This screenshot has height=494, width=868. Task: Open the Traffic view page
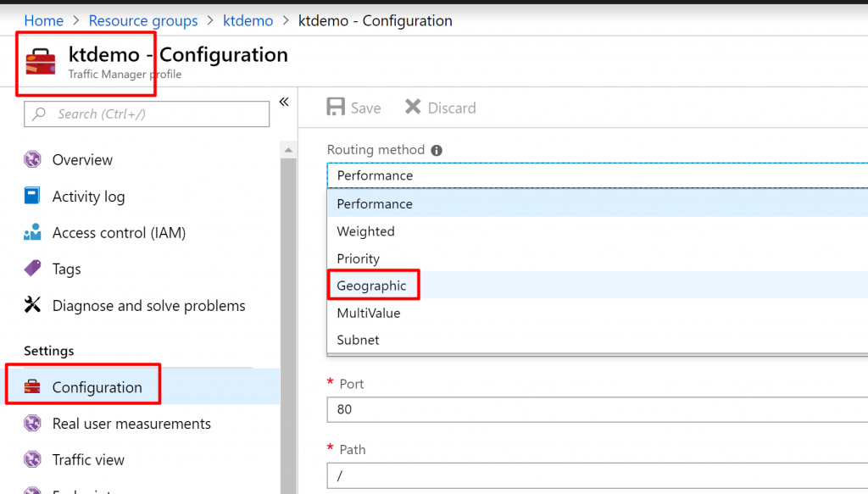88,460
